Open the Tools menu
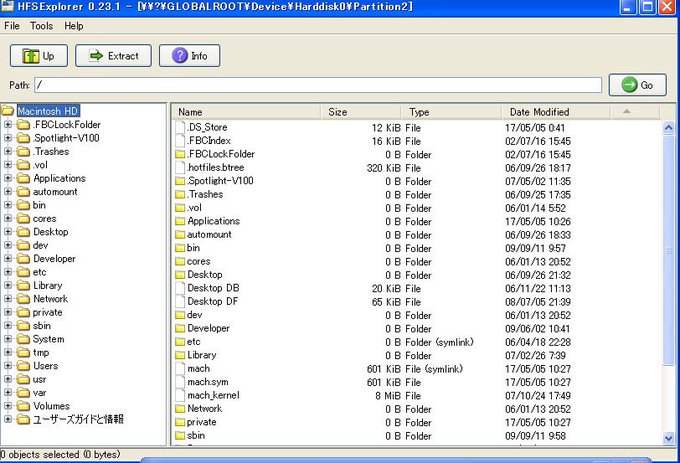Viewport: 680px width, 463px height. 41,26
